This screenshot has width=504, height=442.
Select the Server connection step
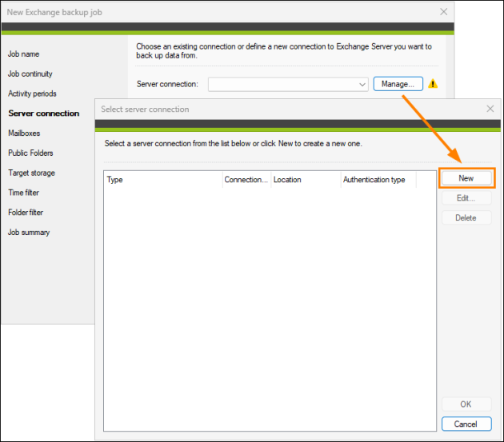[x=44, y=113]
